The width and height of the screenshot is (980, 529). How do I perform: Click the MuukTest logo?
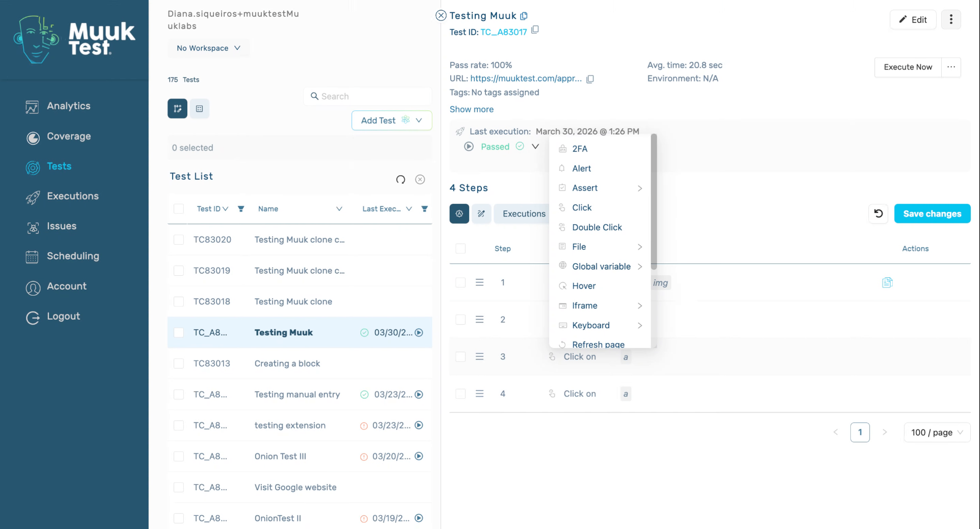pos(75,39)
